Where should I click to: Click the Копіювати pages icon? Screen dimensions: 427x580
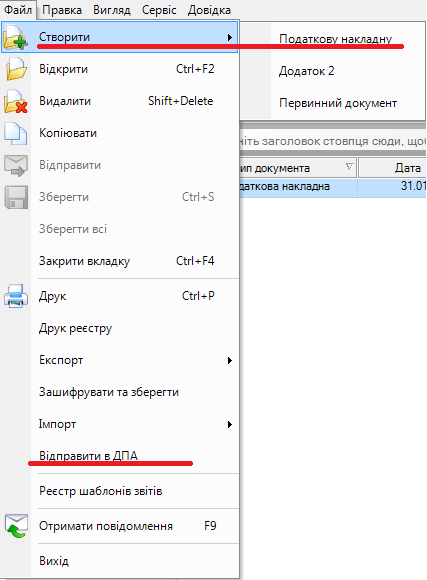[x=16, y=134]
